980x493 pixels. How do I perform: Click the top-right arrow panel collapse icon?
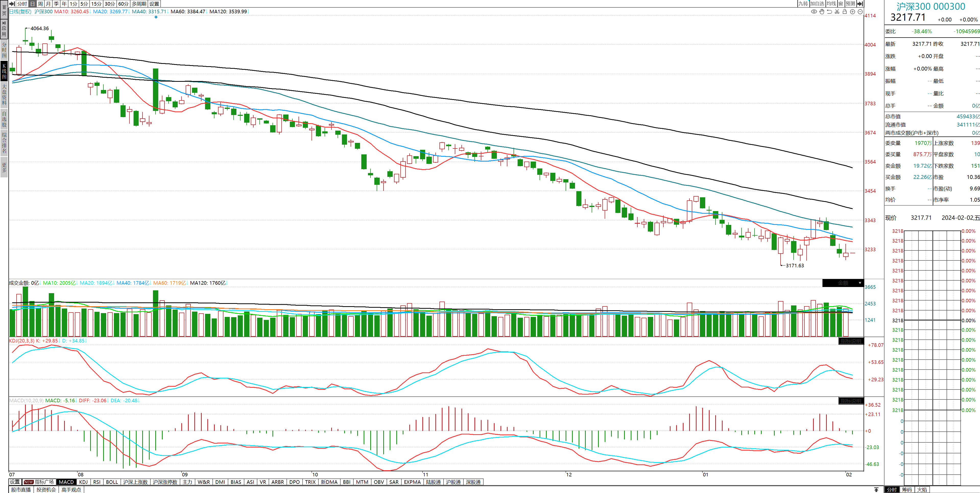click(x=860, y=4)
